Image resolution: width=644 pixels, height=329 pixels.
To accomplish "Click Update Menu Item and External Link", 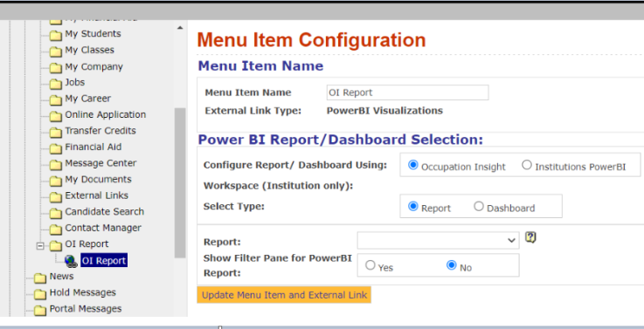I will 284,295.
